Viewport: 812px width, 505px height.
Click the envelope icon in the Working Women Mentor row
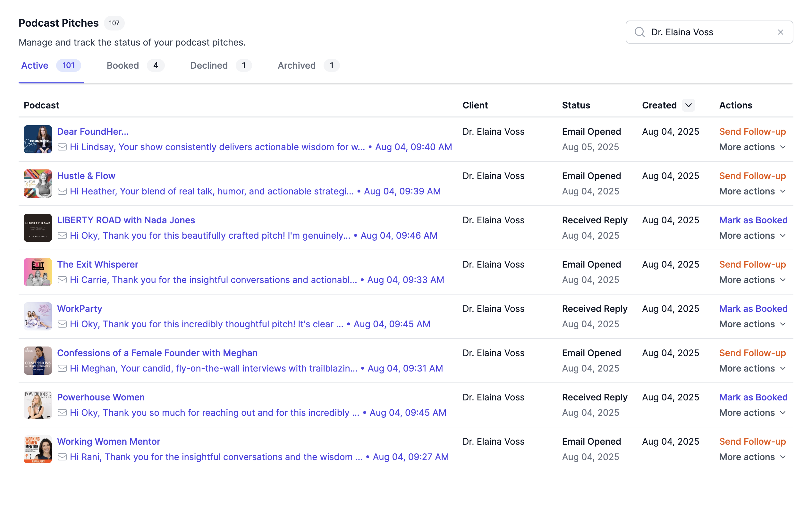point(62,457)
